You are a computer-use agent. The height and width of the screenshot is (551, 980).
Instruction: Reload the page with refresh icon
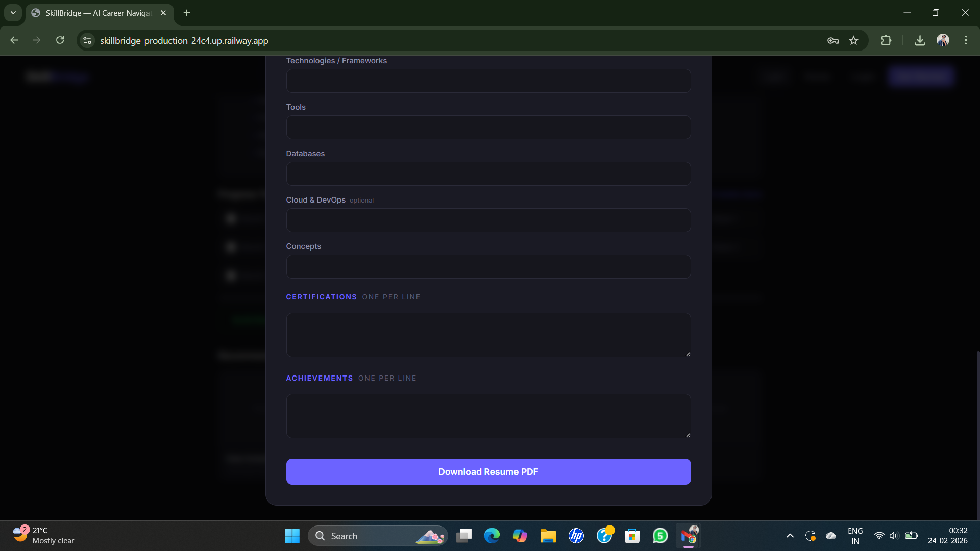(x=60, y=40)
